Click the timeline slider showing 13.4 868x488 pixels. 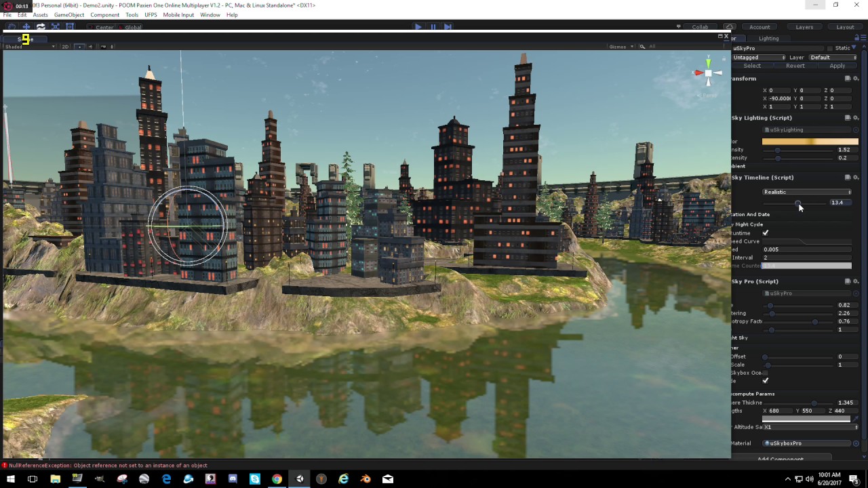click(794, 203)
